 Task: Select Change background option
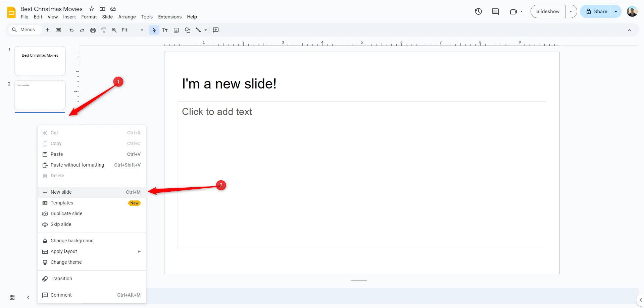pyautogui.click(x=92, y=241)
